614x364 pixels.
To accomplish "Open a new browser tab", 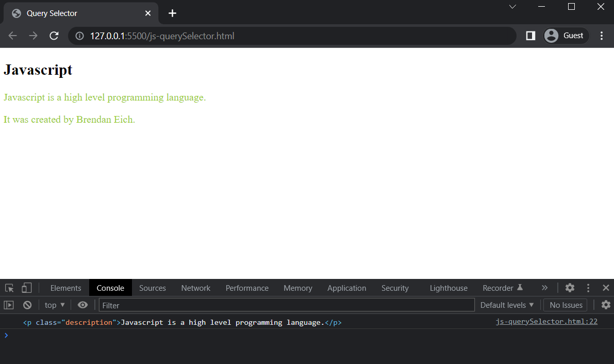I will point(172,13).
